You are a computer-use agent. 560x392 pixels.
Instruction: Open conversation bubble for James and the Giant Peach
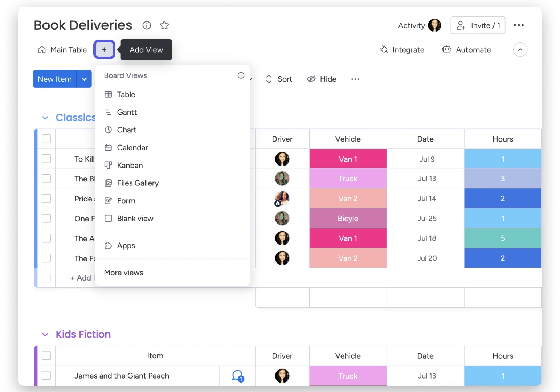pyautogui.click(x=238, y=376)
